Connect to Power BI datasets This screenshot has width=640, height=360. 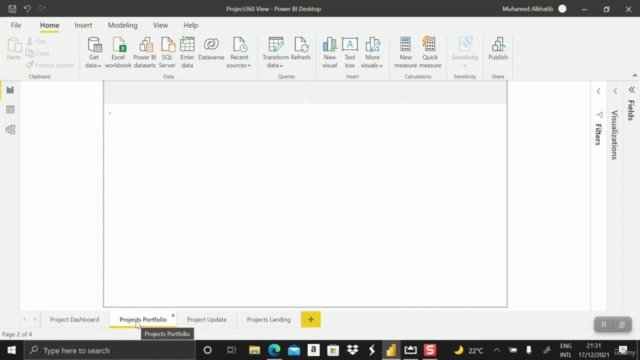[x=145, y=52]
